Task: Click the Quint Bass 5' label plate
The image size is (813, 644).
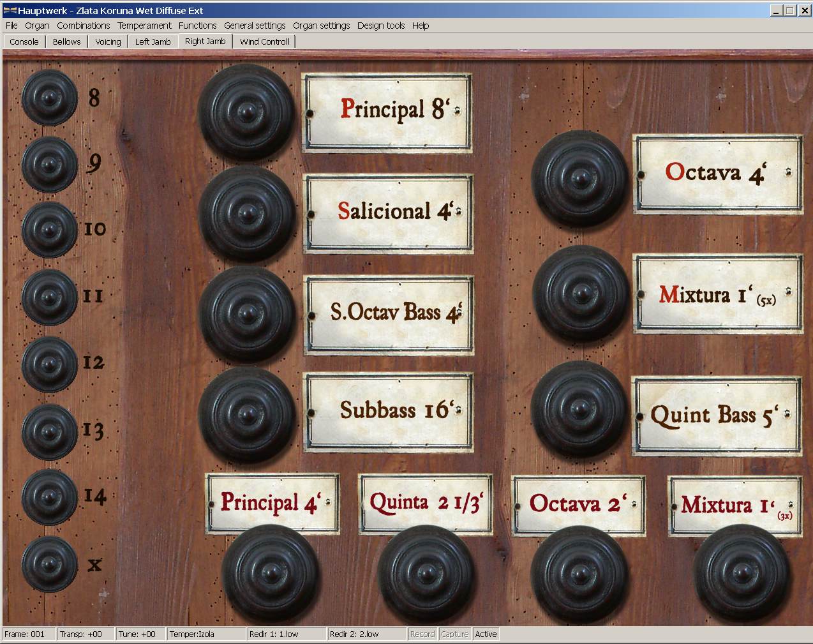Action: tap(717, 416)
